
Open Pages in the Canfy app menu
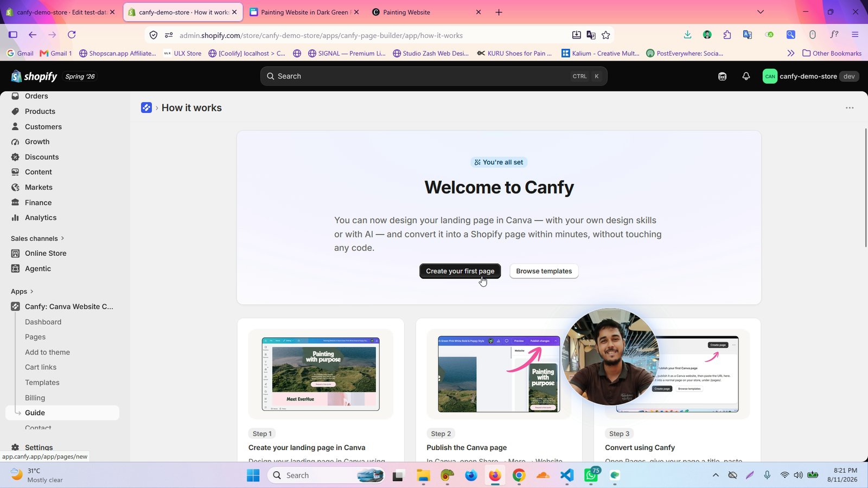click(x=35, y=337)
